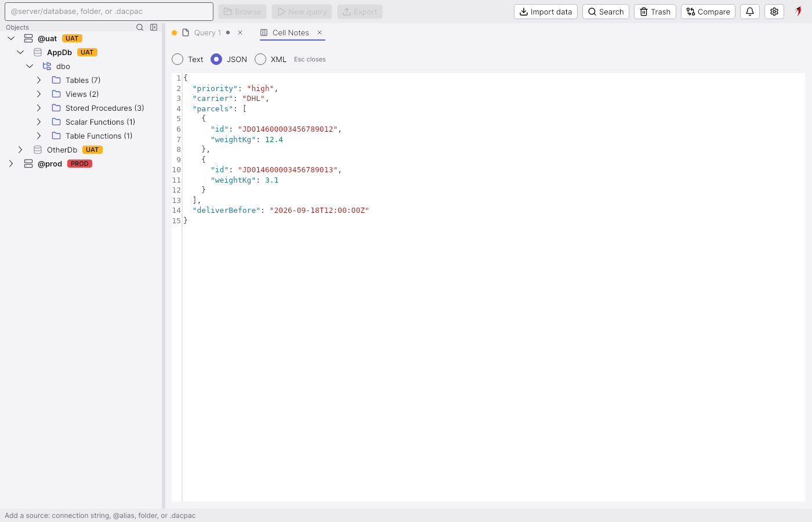Click the dbo schema icon

coord(47,66)
